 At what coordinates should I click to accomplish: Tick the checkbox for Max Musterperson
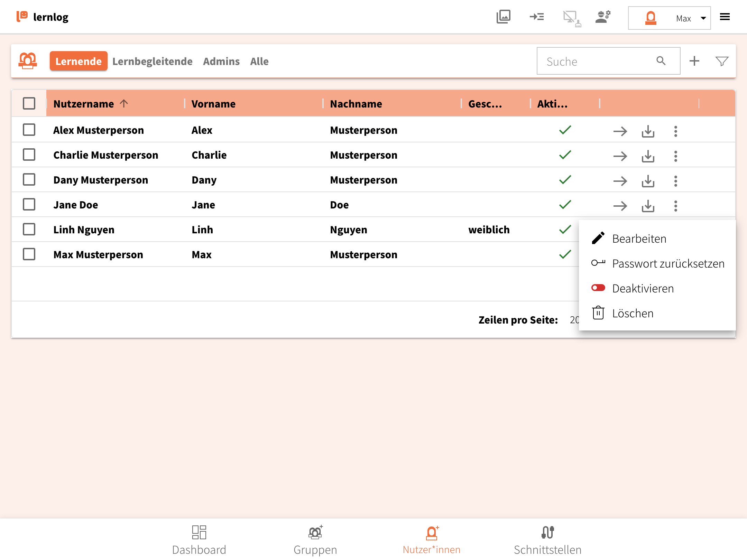[29, 254]
